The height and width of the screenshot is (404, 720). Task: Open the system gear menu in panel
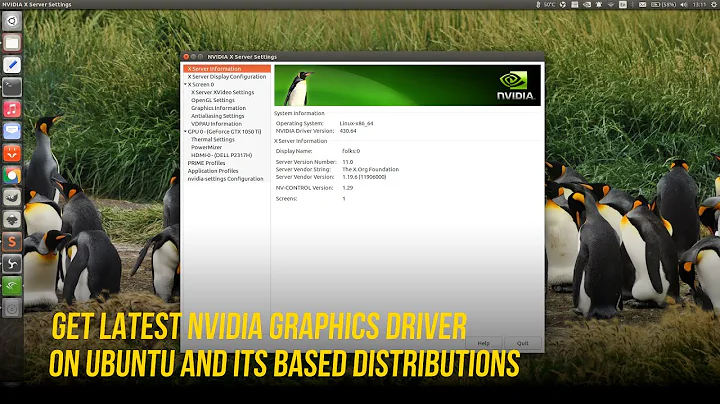714,5
